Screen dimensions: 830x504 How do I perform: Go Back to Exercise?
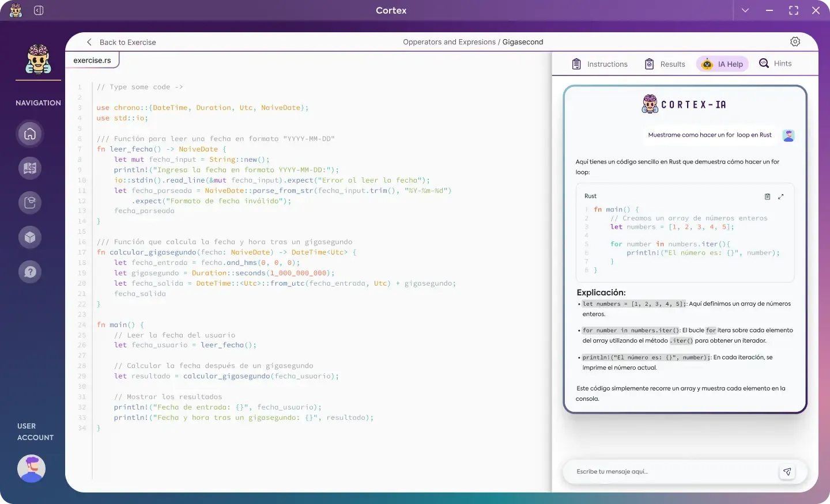(x=121, y=42)
